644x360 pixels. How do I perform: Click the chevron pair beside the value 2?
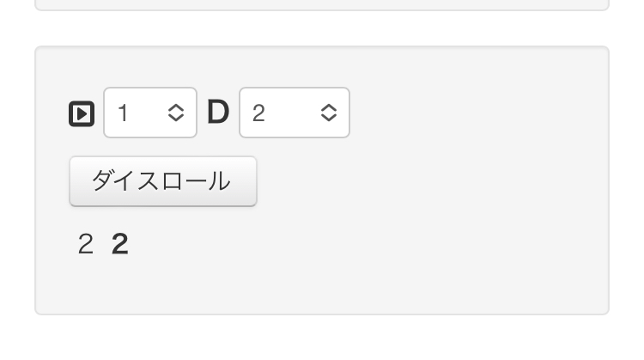tap(328, 113)
